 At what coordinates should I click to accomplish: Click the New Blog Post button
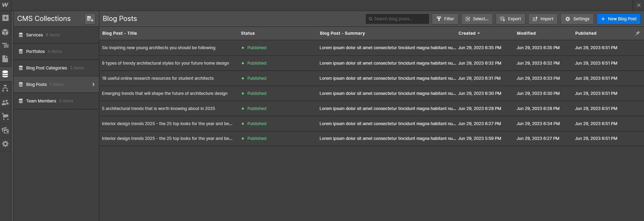pos(618,19)
